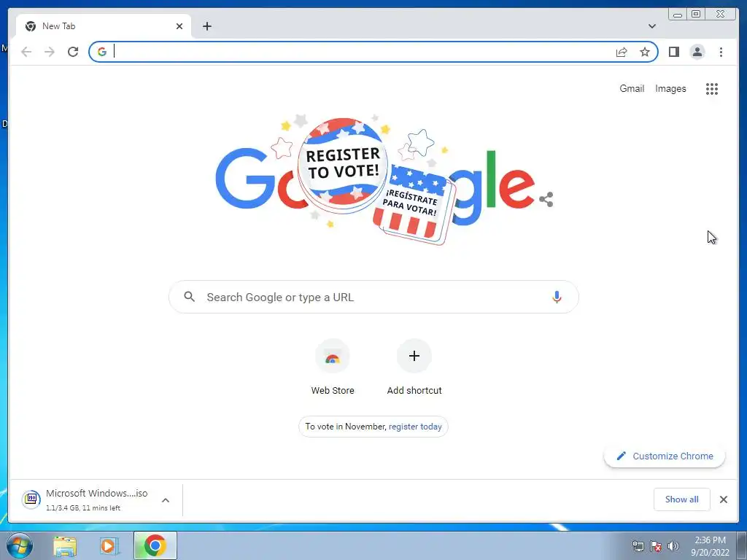The width and height of the screenshot is (747, 560).
Task: Bookmark this tab with the star icon
Action: 645,52
